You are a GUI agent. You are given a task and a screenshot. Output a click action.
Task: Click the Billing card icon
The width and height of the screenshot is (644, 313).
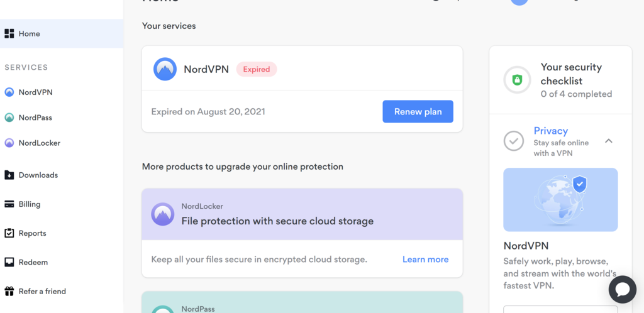9,204
